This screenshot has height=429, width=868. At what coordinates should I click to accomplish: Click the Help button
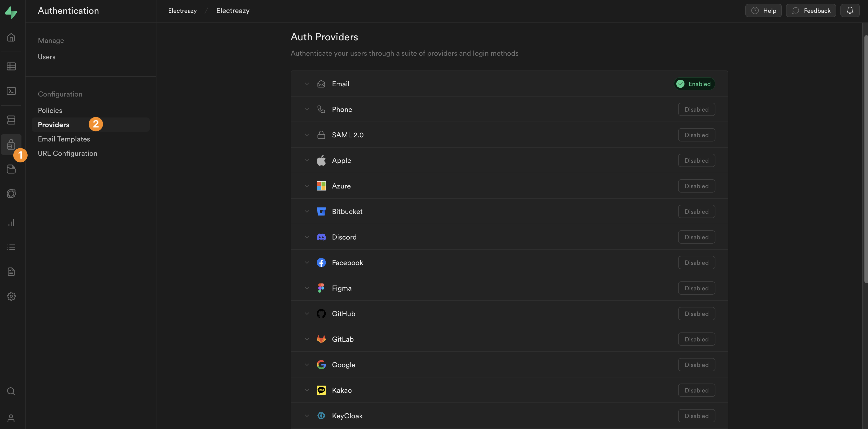coord(763,10)
